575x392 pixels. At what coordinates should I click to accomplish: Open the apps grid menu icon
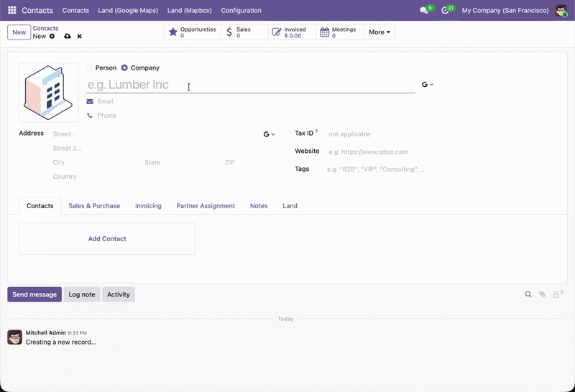click(12, 10)
